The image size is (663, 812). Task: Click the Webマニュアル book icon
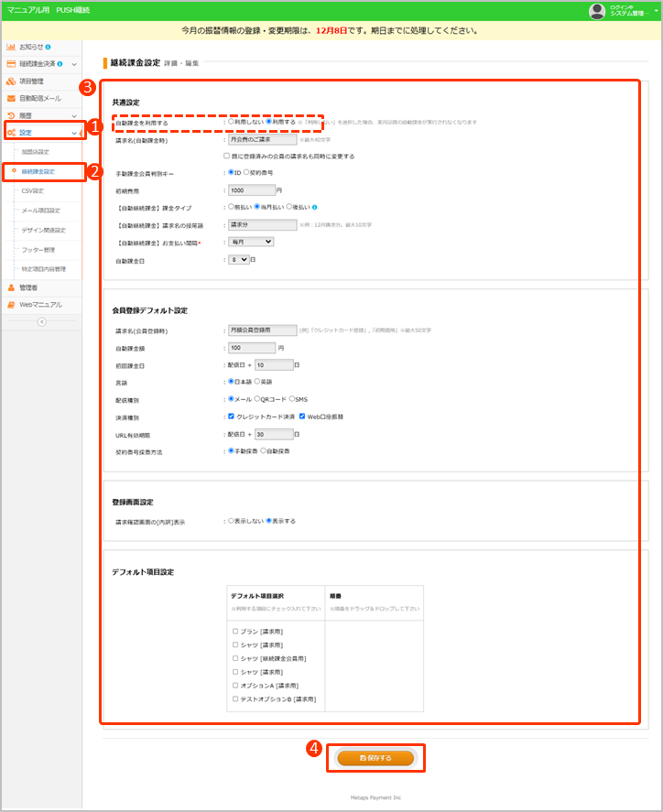coord(11,305)
